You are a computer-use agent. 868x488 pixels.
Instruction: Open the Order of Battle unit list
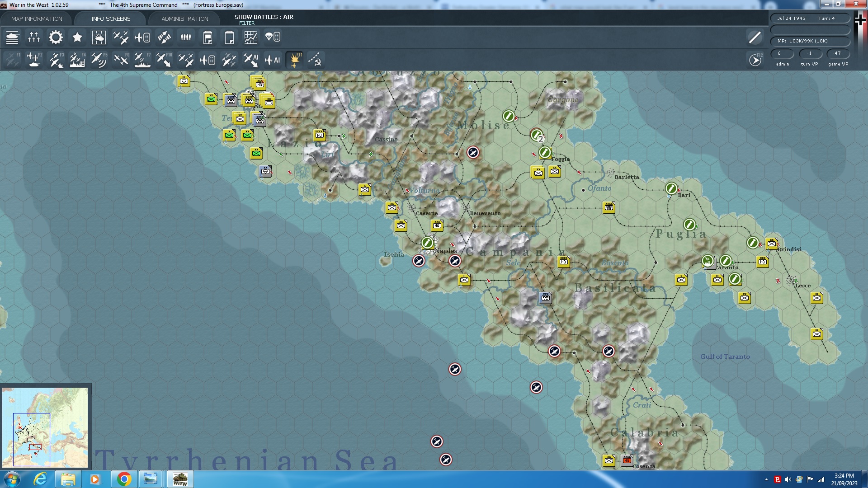(x=12, y=38)
